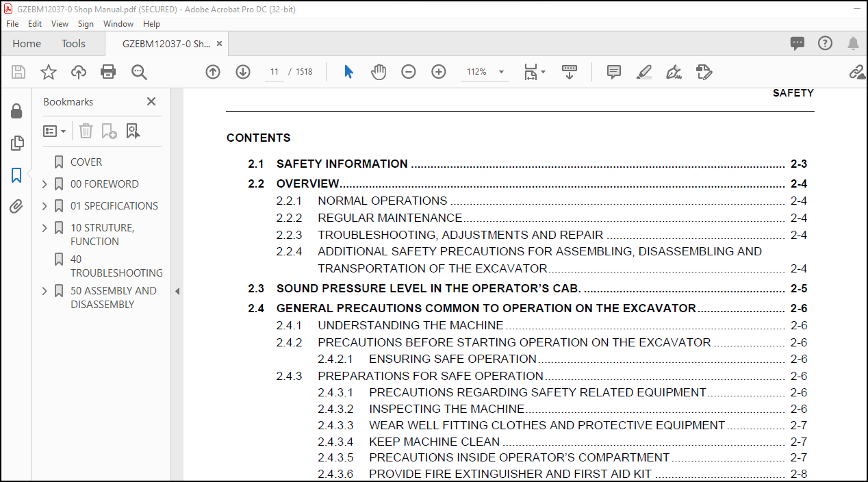
Task: Switch to the Tools tab
Action: point(73,44)
